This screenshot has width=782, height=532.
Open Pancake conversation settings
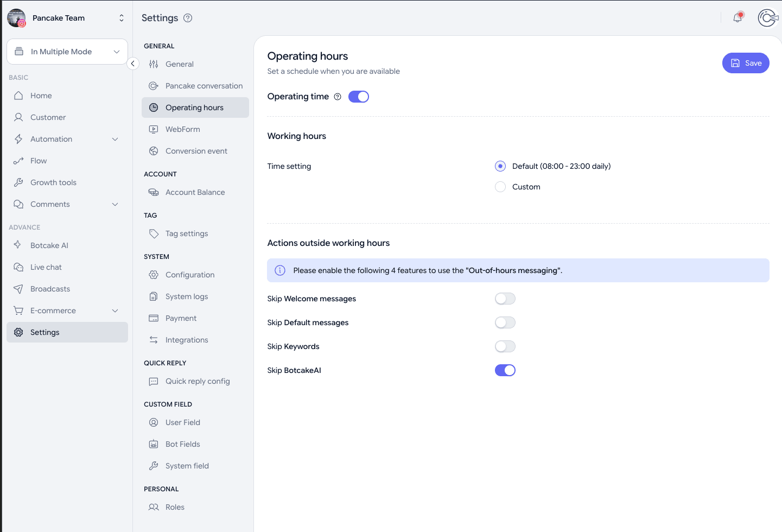[x=195, y=86]
